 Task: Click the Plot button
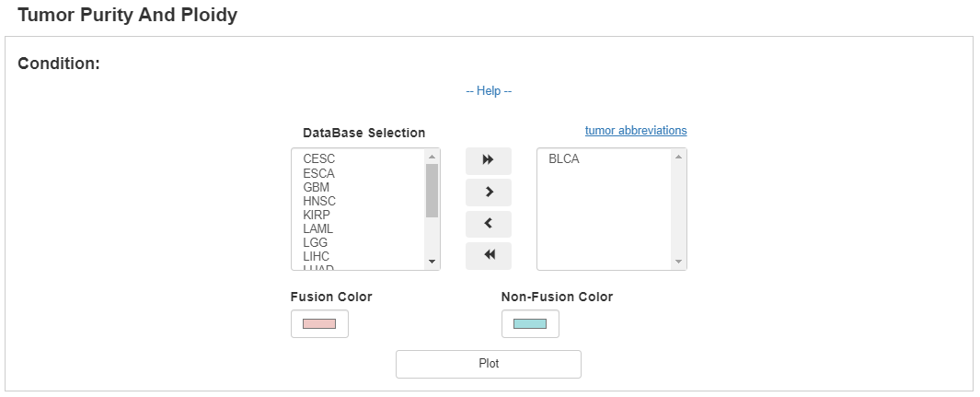tap(488, 364)
